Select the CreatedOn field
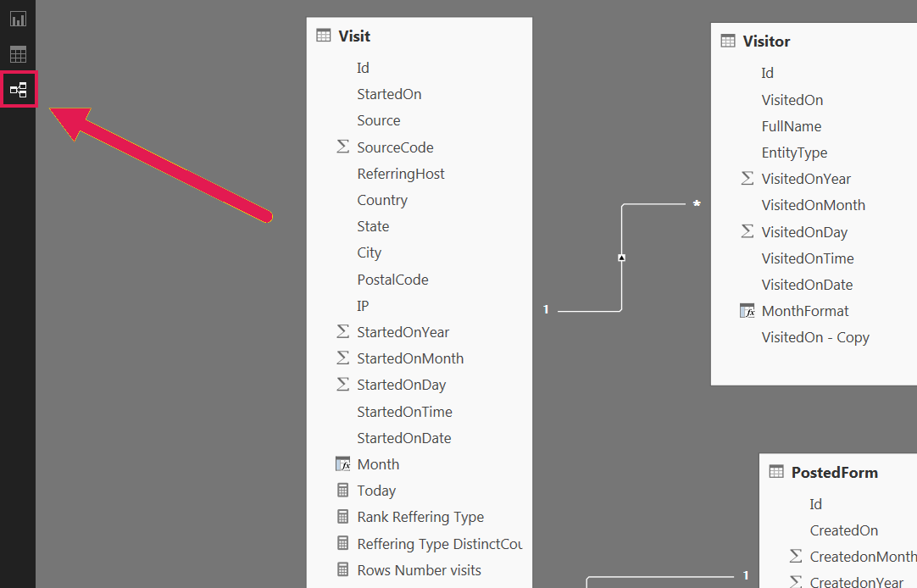This screenshot has width=917, height=588. [x=844, y=530]
